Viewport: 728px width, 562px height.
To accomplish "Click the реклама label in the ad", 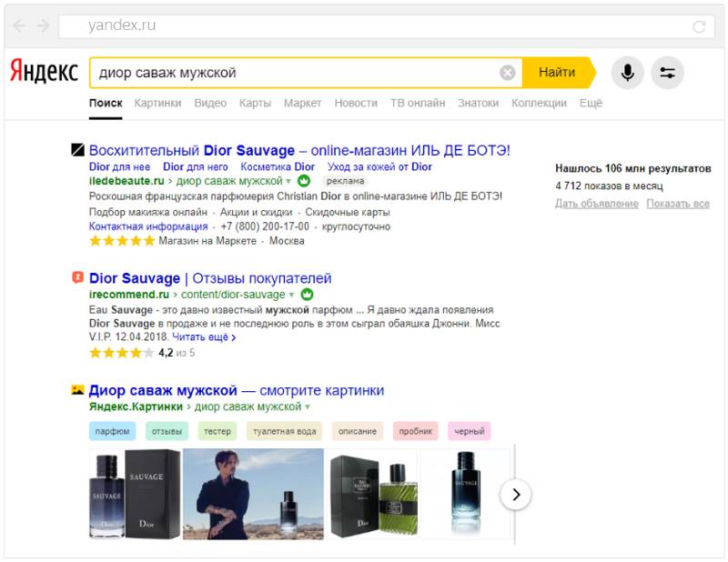I will (x=345, y=181).
